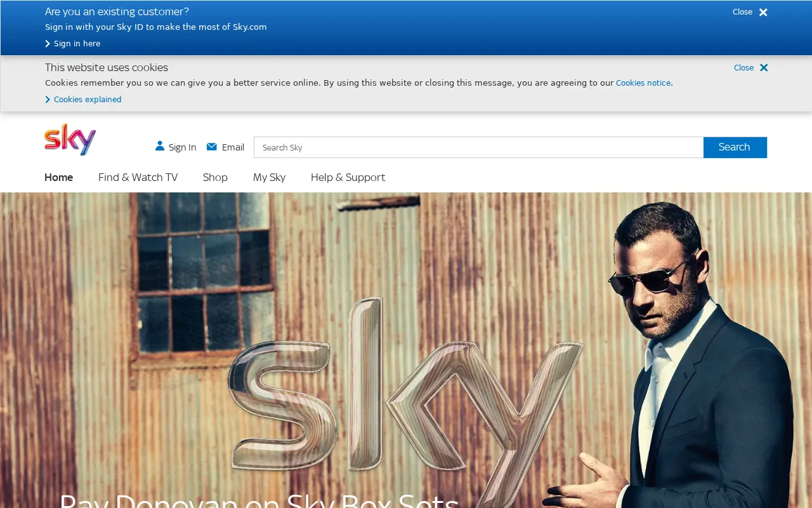The image size is (812, 508).
Task: Open Find & Watch TV menu
Action: (138, 177)
